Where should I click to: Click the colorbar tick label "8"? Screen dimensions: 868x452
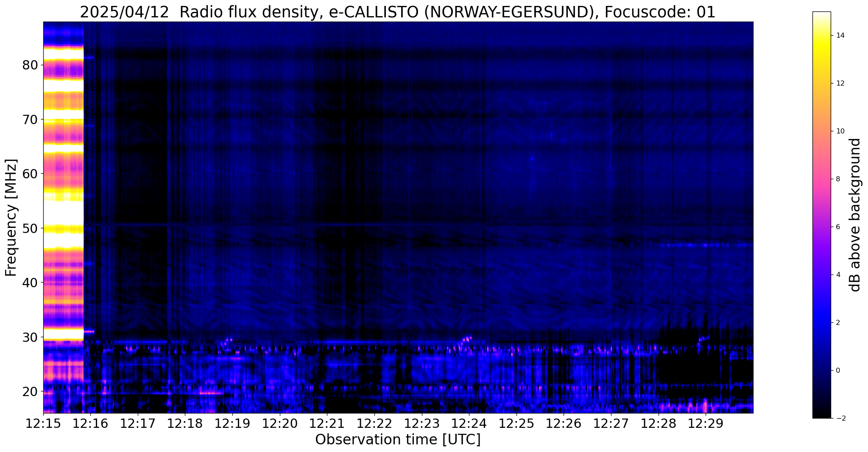pos(837,179)
